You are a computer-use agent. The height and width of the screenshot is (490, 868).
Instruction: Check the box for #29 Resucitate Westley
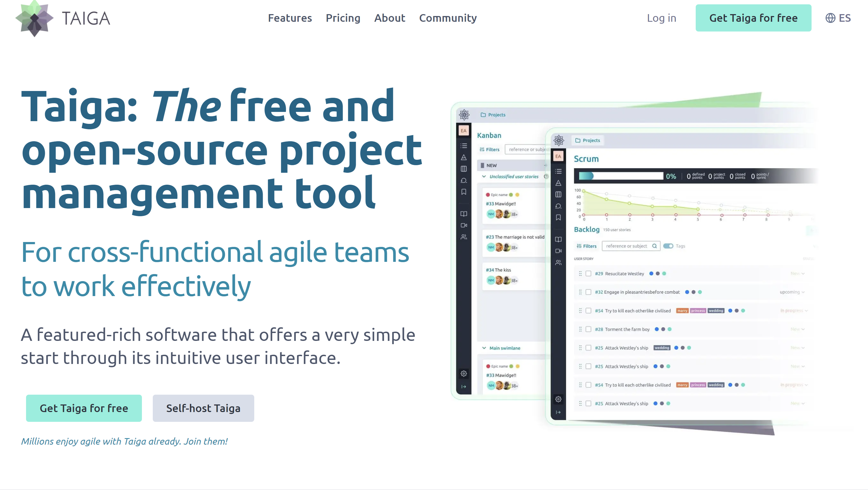pos(588,274)
